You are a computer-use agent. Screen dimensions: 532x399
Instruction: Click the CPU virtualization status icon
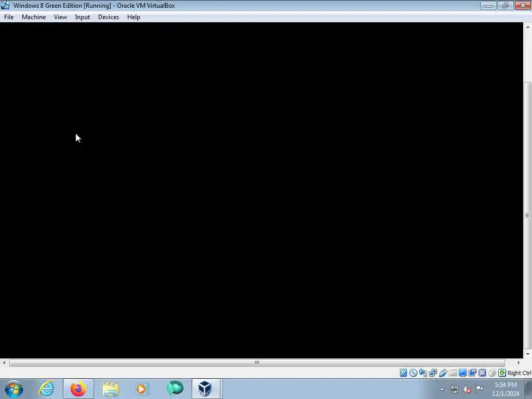click(482, 373)
